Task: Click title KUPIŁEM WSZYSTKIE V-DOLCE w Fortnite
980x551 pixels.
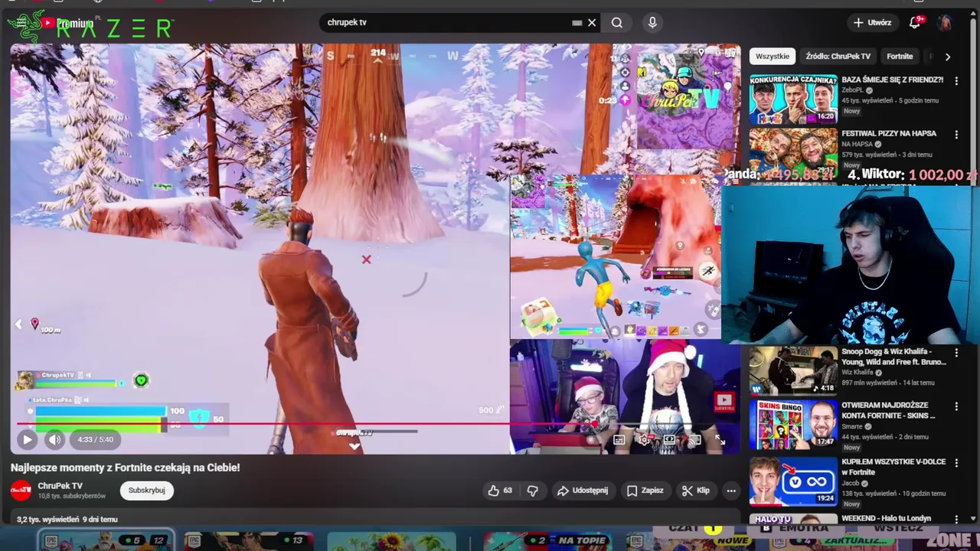Action: click(893, 467)
